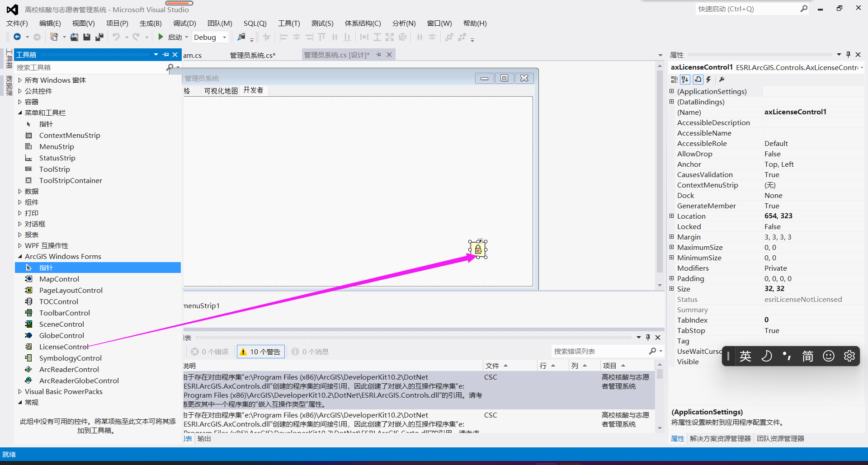The height and width of the screenshot is (465, 868).
Task: Click the pushpin on the designer tab
Action: tap(378, 55)
